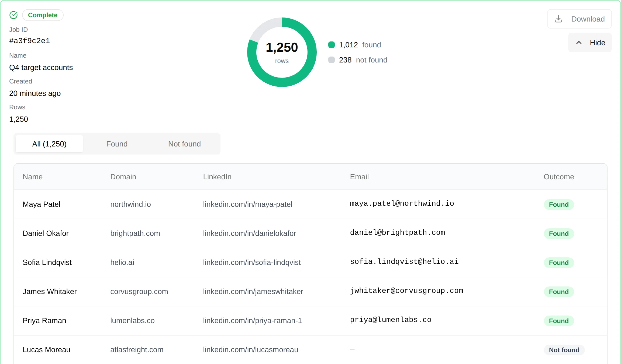
Task: Click the Not found badge for Lucas Moreau
Action: click(x=564, y=350)
